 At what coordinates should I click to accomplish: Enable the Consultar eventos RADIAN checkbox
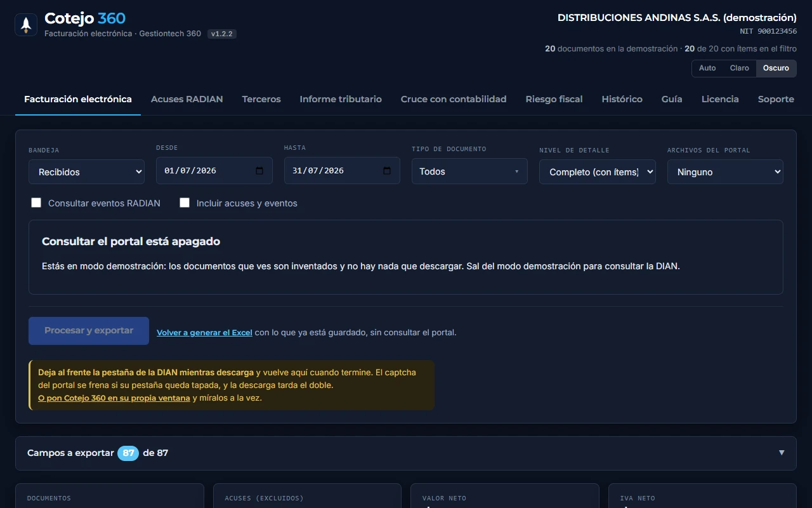click(36, 203)
